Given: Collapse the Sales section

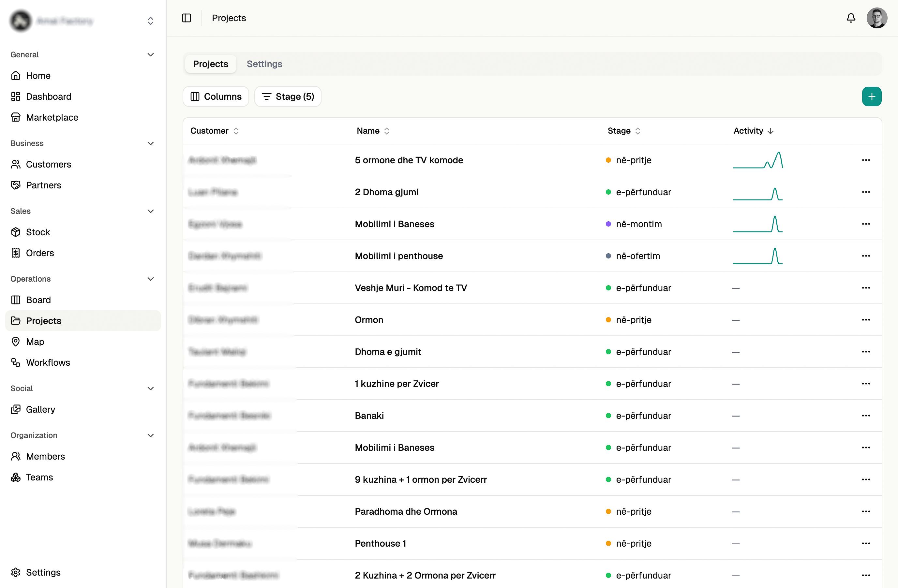Looking at the screenshot, I should click(x=151, y=211).
